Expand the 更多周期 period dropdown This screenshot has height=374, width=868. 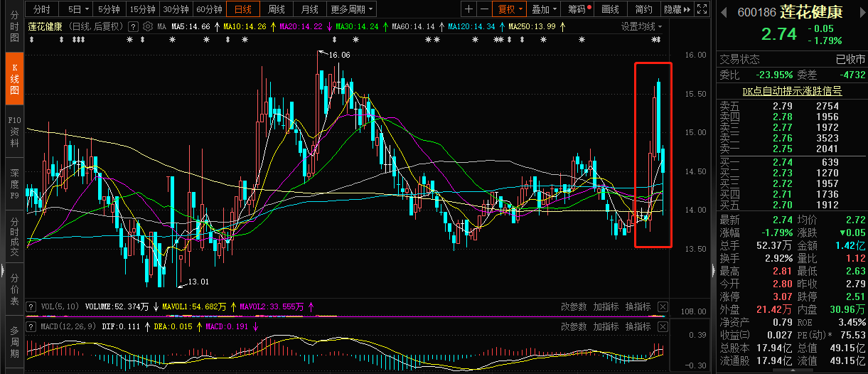tap(352, 9)
